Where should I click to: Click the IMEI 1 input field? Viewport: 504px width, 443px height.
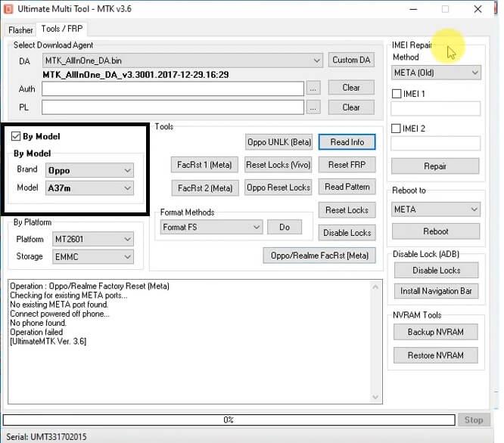[436, 109]
